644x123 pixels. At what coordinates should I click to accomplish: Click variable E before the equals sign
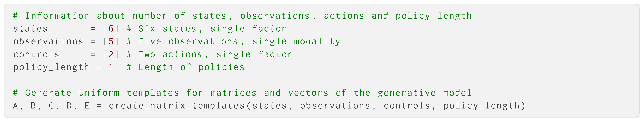[87, 106]
